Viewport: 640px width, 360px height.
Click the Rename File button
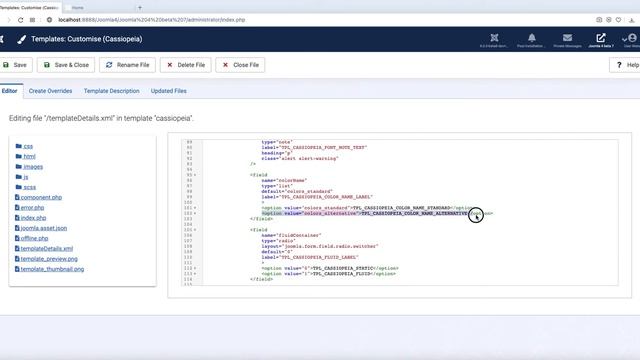(x=127, y=65)
